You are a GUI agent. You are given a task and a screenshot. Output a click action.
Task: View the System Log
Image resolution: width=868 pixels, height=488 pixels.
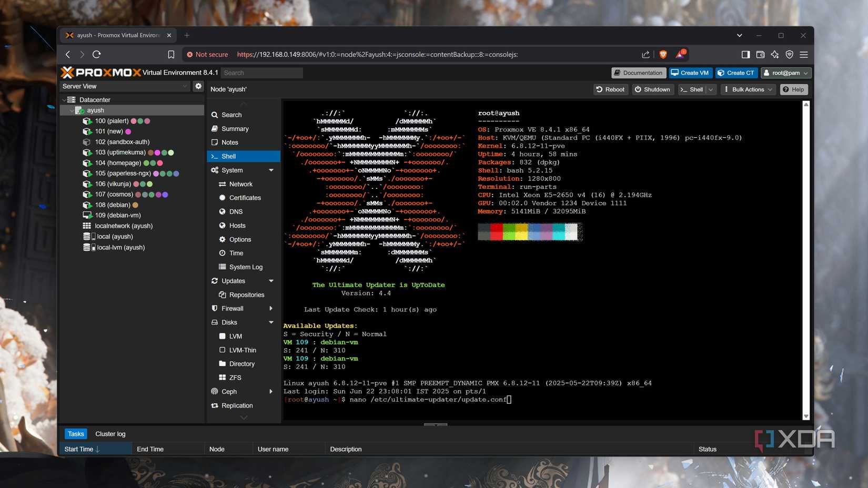tap(246, 267)
